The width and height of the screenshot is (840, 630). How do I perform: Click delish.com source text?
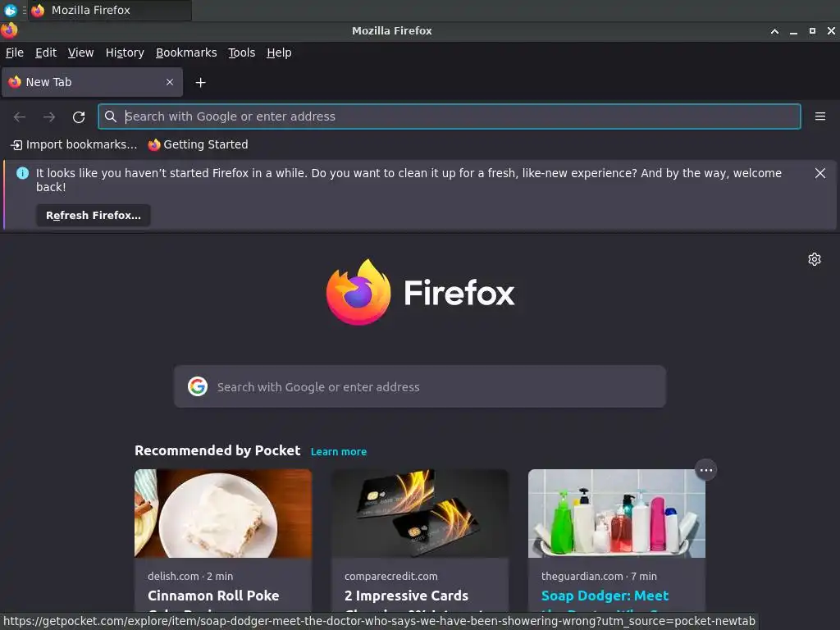[x=173, y=577]
